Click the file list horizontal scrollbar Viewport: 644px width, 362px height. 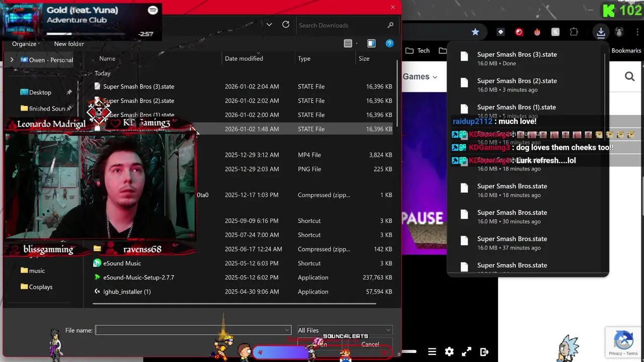[x=234, y=303]
